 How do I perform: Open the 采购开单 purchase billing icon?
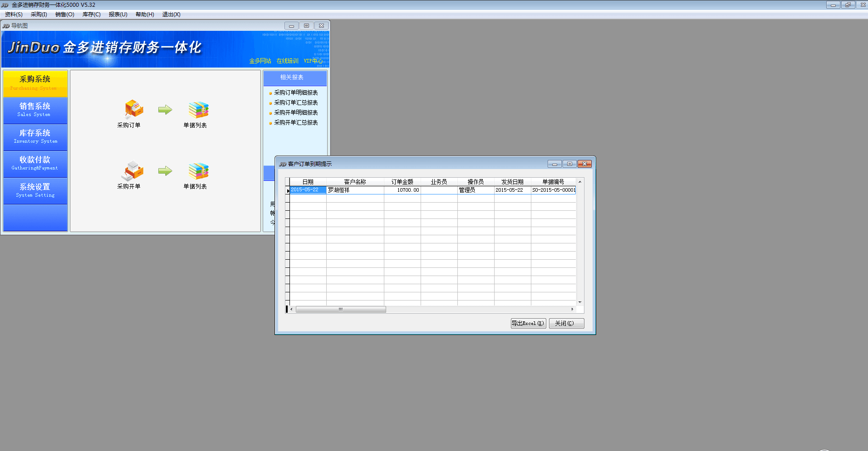coord(133,171)
